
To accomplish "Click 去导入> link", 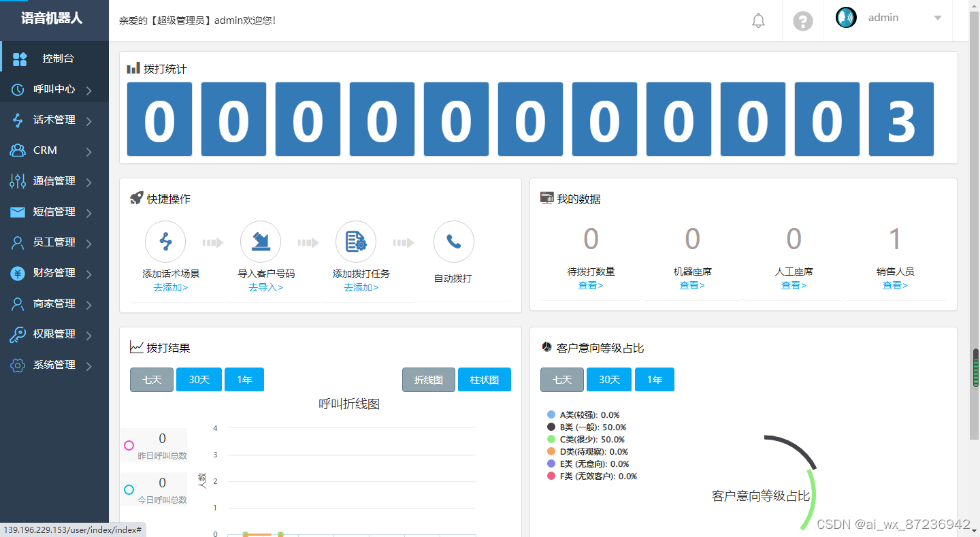I will (265, 288).
